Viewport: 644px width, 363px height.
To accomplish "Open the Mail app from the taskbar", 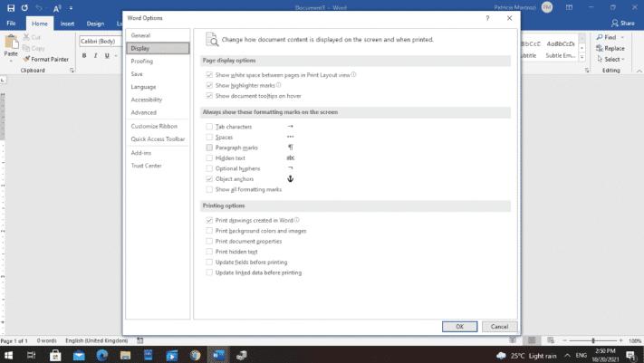I will (x=79, y=355).
